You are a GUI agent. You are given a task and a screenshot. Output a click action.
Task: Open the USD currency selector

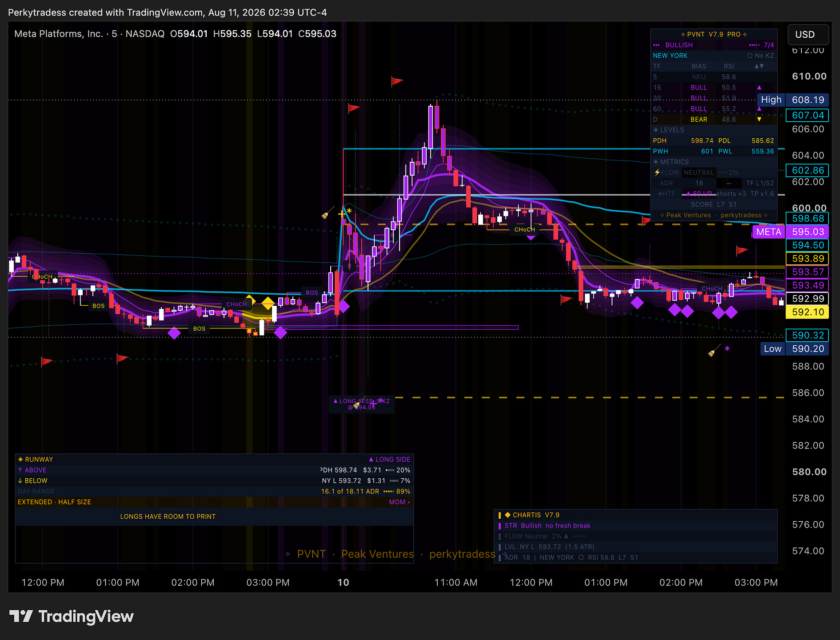tap(808, 34)
